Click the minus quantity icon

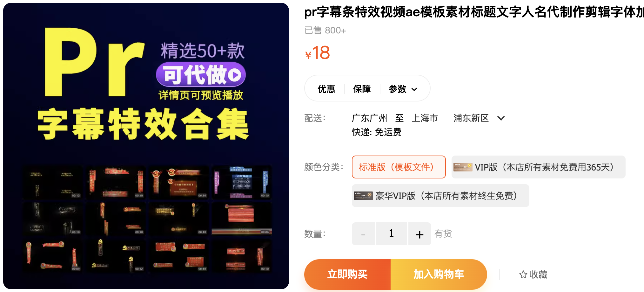coord(363,234)
